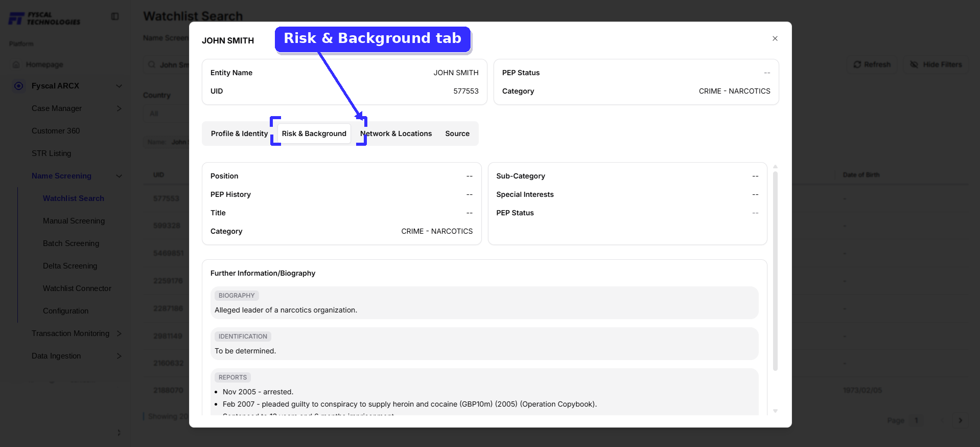Viewport: 980px width, 447px height.
Task: Click the scroll down arrow in dialog
Action: click(775, 411)
